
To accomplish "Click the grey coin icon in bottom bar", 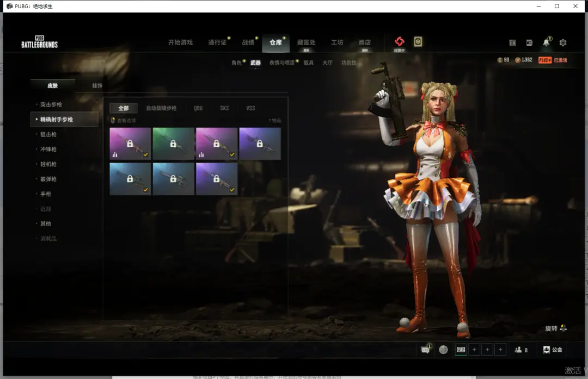I will [x=443, y=350].
